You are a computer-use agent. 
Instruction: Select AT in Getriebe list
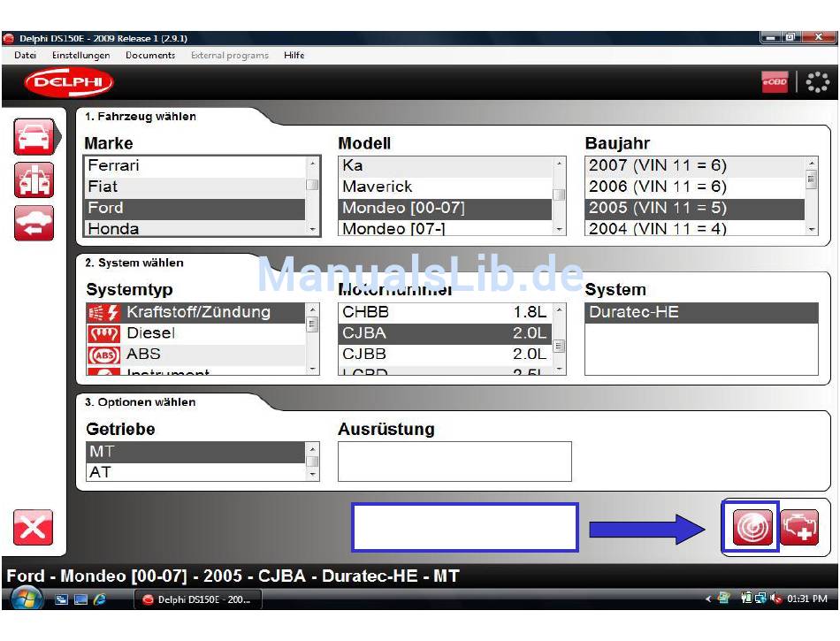195,472
